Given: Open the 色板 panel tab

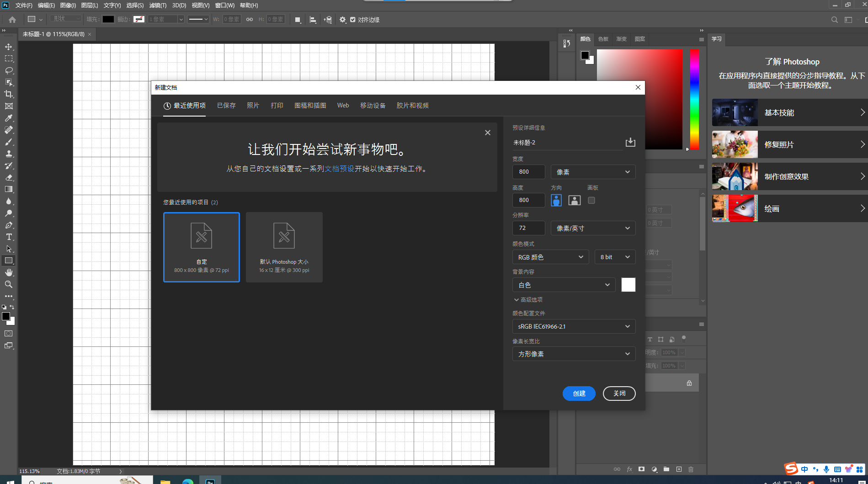Looking at the screenshot, I should point(603,39).
